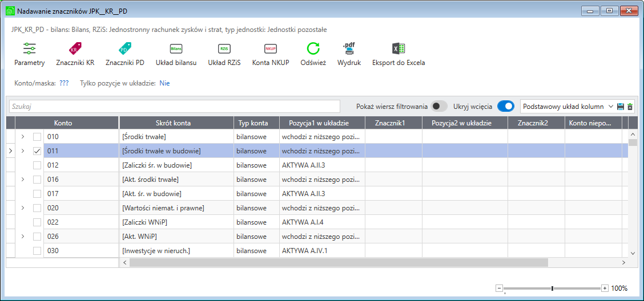The image size is (644, 301).
Task: Open Podstawowy układ kolumn dropdown
Action: (567, 106)
